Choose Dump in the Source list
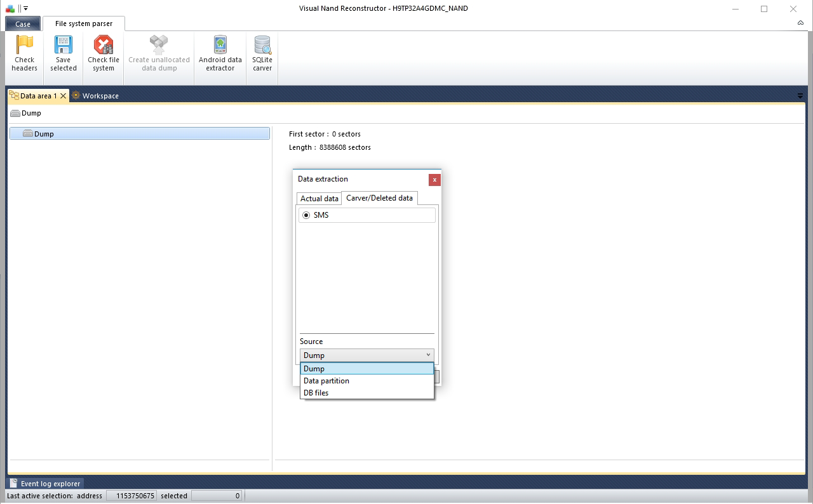This screenshot has width=813, height=504. coord(367,369)
